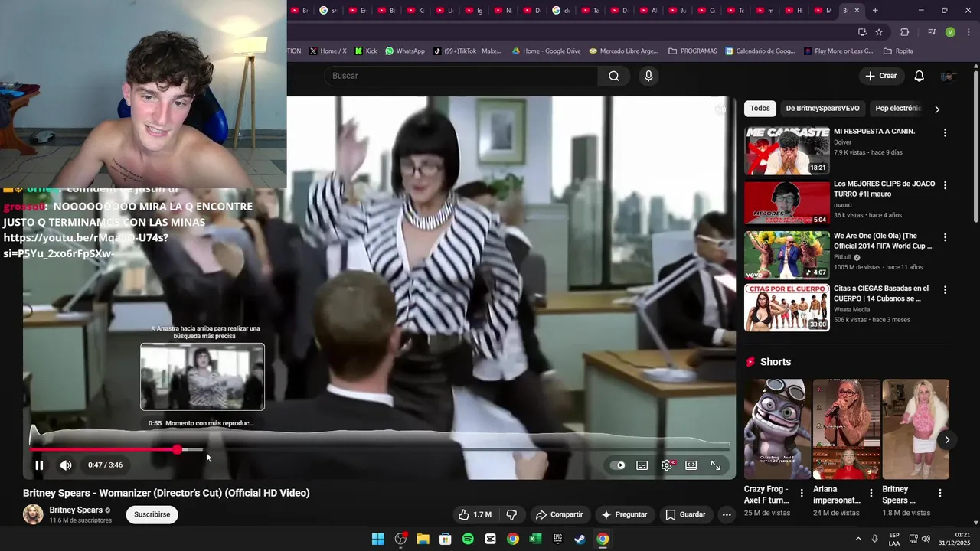Open Spotify from the taskbar
This screenshot has height=551, width=980.
click(x=468, y=539)
